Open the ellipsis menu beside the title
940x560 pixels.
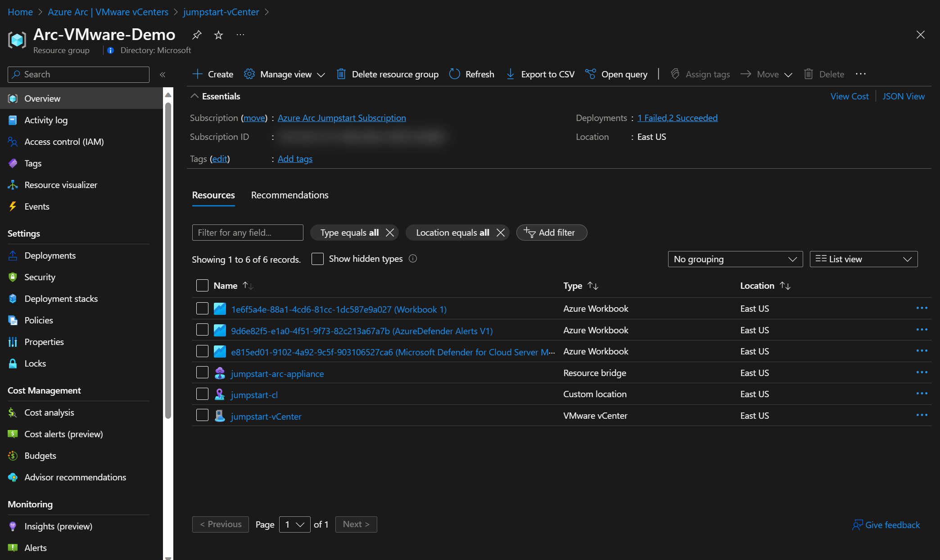240,35
